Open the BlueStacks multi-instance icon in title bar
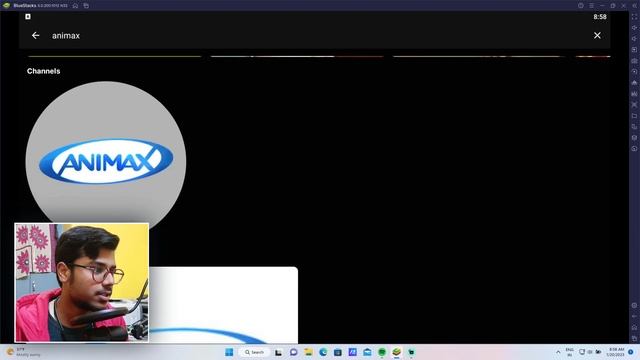This screenshot has width=640, height=360. [x=86, y=6]
